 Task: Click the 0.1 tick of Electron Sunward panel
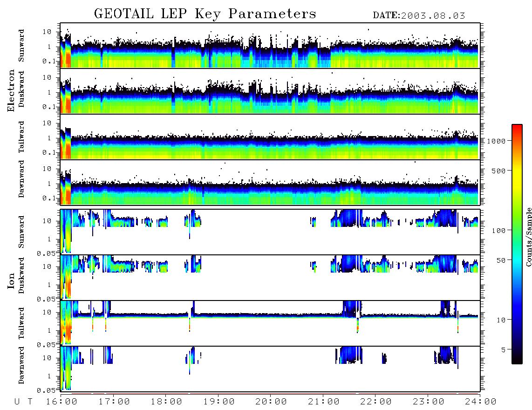(x=49, y=61)
